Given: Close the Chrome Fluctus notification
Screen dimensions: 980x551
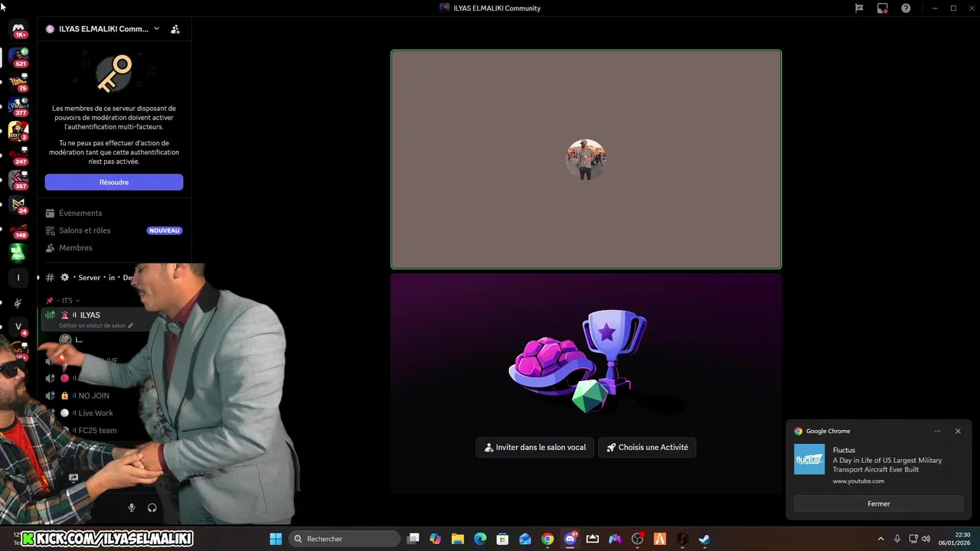Looking at the screenshot, I should [958, 431].
